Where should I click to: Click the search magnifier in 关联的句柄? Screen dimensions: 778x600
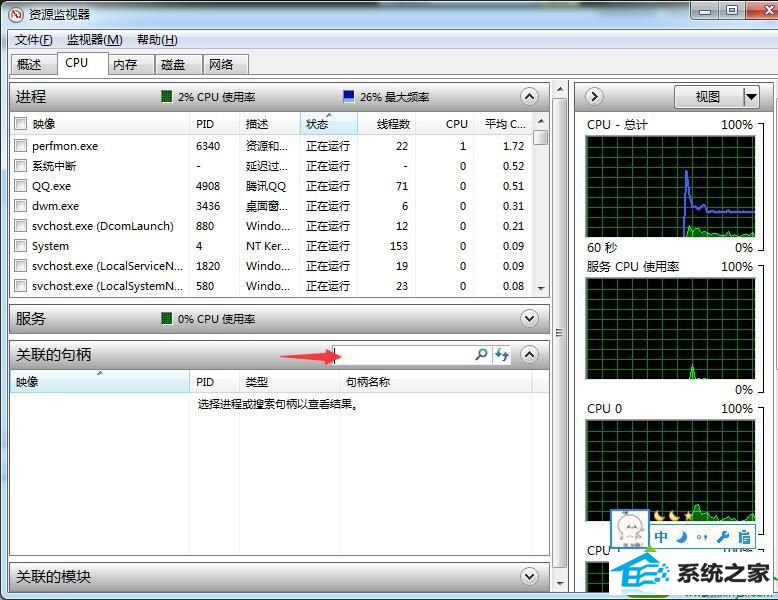pos(481,354)
